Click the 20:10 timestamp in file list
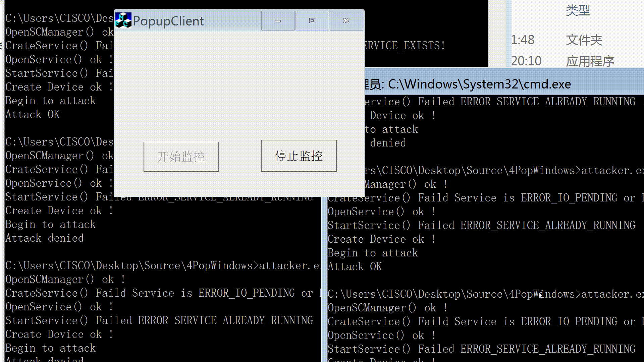The height and width of the screenshot is (362, 644). tap(526, 61)
